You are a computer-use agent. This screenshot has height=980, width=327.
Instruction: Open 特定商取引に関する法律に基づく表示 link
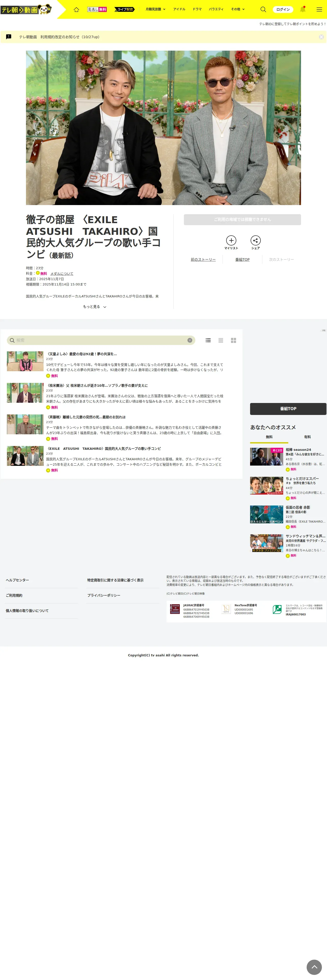click(x=115, y=580)
